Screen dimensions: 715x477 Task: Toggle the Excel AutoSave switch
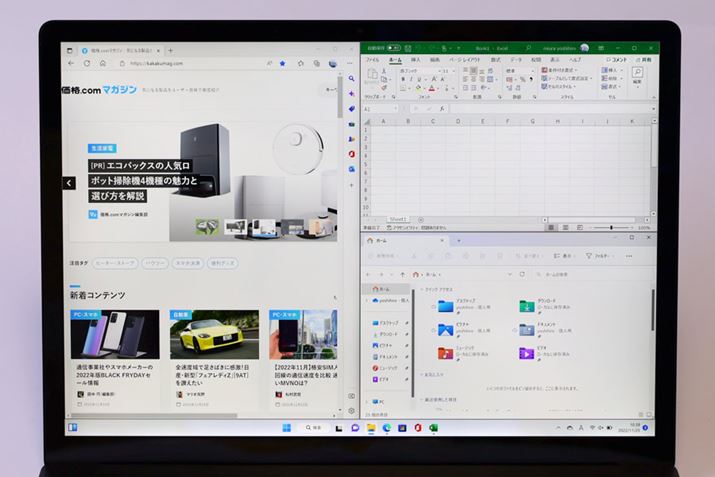pos(393,47)
